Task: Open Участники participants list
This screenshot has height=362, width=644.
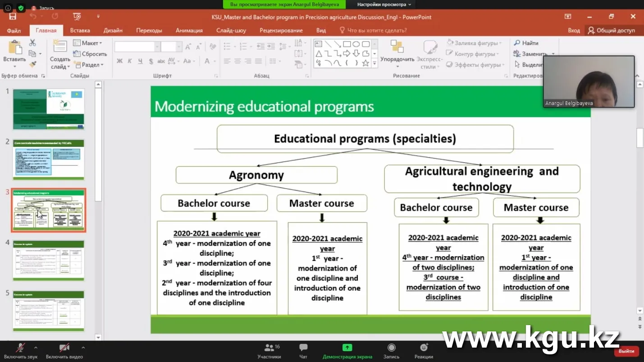Action: tap(269, 351)
